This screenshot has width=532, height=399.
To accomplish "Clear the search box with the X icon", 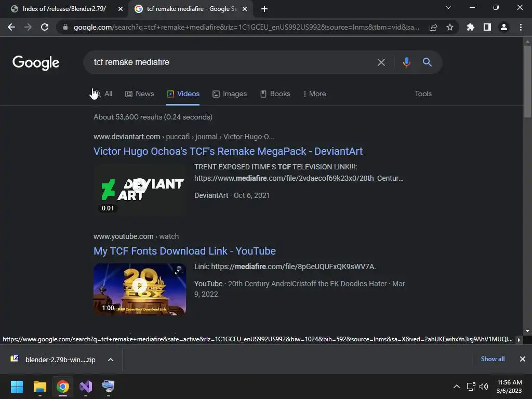I will (x=381, y=62).
